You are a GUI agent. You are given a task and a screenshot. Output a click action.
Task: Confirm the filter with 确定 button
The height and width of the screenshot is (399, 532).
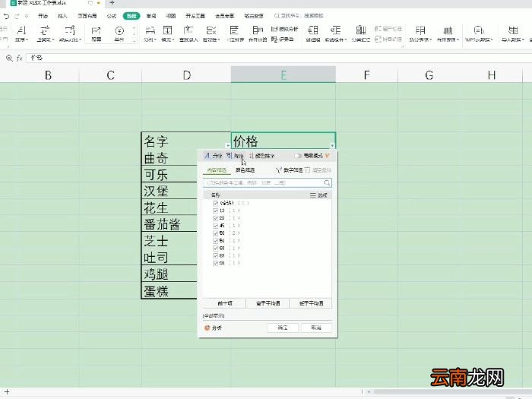(283, 328)
